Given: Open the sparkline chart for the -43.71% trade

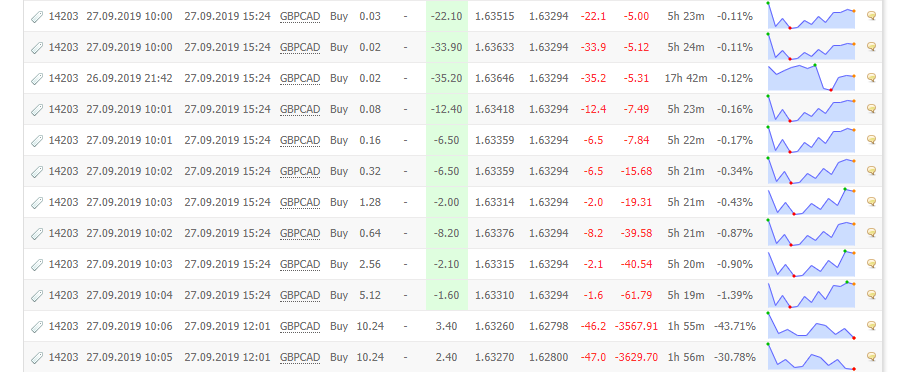Looking at the screenshot, I should pyautogui.click(x=811, y=326).
